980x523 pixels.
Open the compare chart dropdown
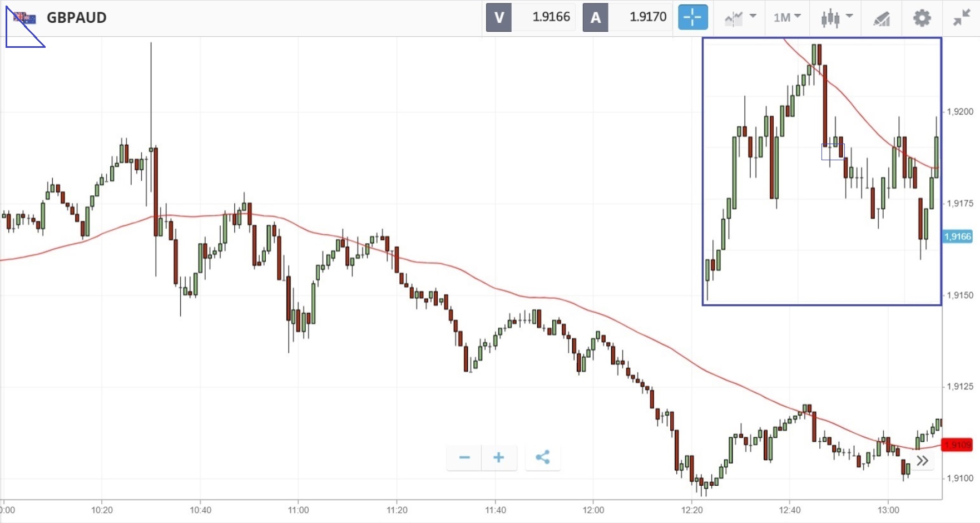pos(740,18)
